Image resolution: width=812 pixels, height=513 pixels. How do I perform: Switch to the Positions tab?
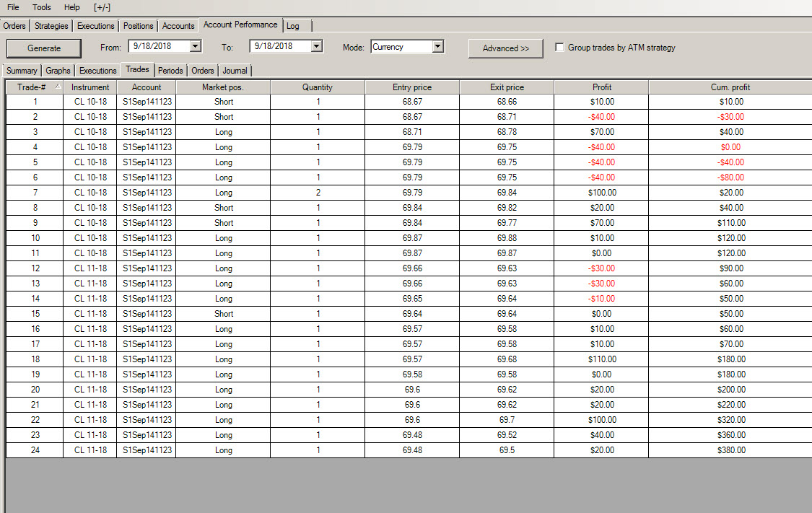click(139, 26)
